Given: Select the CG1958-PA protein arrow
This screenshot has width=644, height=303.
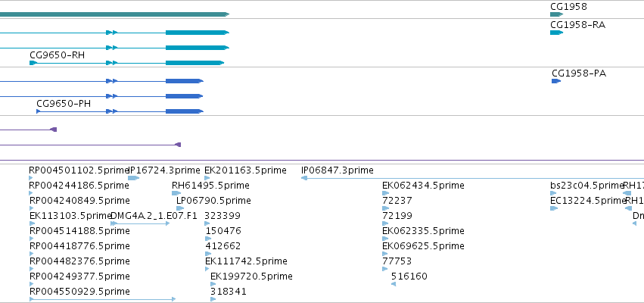Looking at the screenshot, I should (556, 81).
